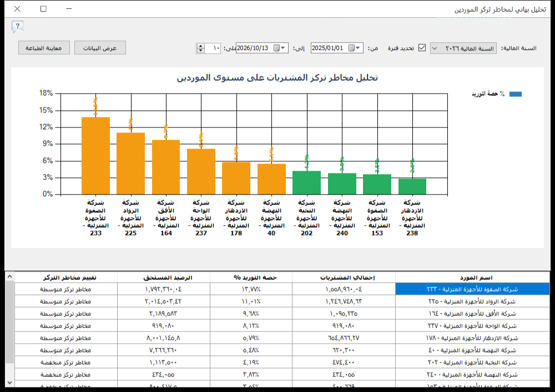The width and height of the screenshot is (555, 392).
Task: Open the السنة المالية ٢٠٢٦ dropdown
Action: pyautogui.click(x=463, y=48)
